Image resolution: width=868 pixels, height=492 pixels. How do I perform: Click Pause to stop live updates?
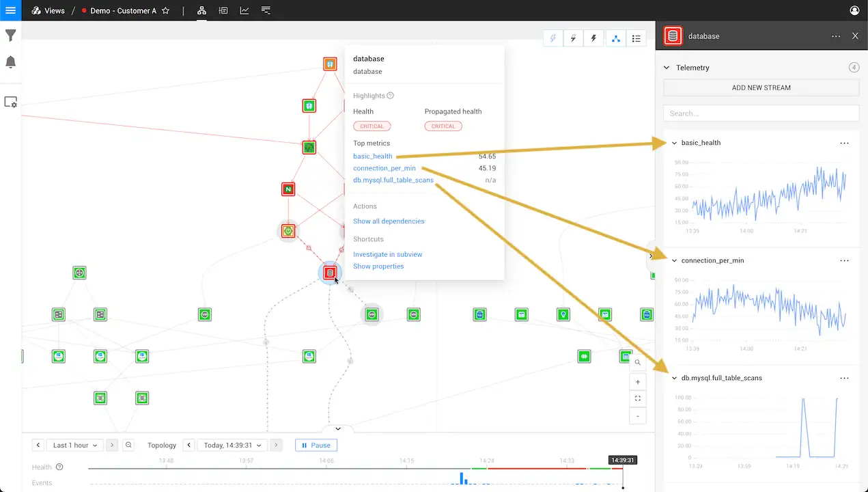316,445
